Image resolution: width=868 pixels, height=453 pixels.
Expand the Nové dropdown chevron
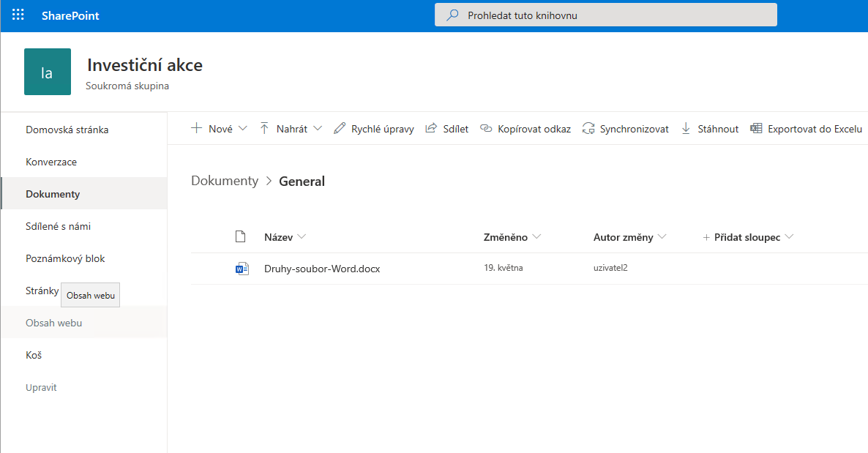[242, 129]
